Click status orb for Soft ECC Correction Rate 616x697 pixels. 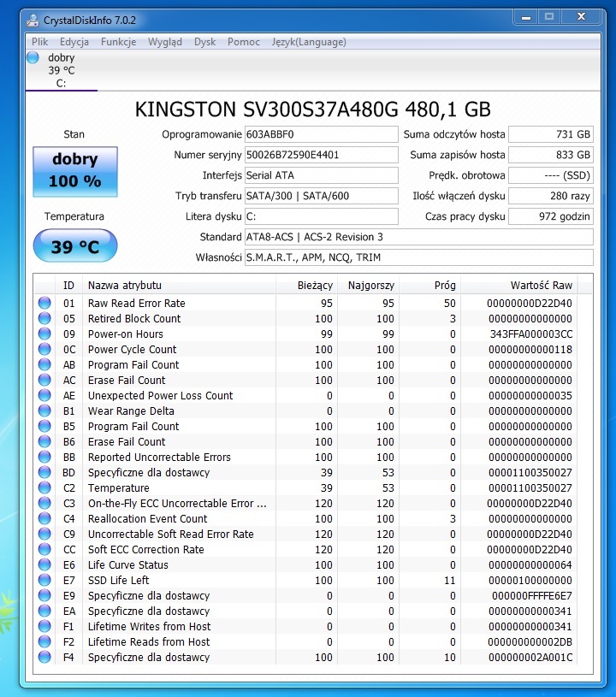44,549
